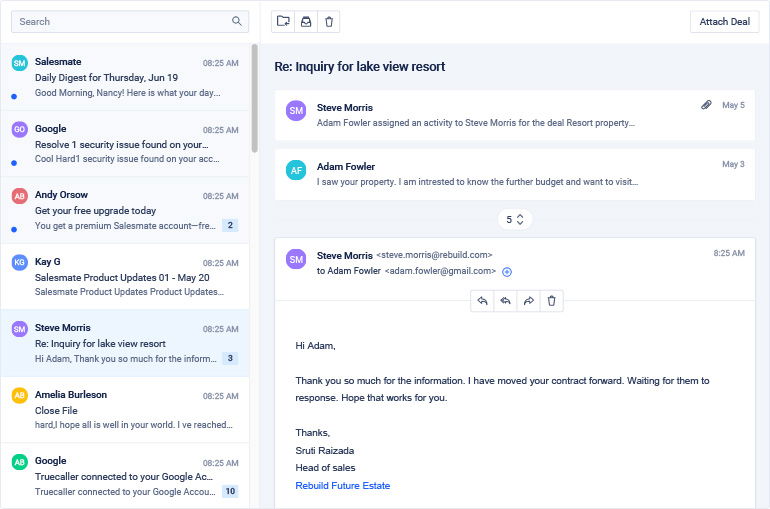The image size is (770, 509).
Task: Click the Kay G avatar
Action: tap(20, 263)
